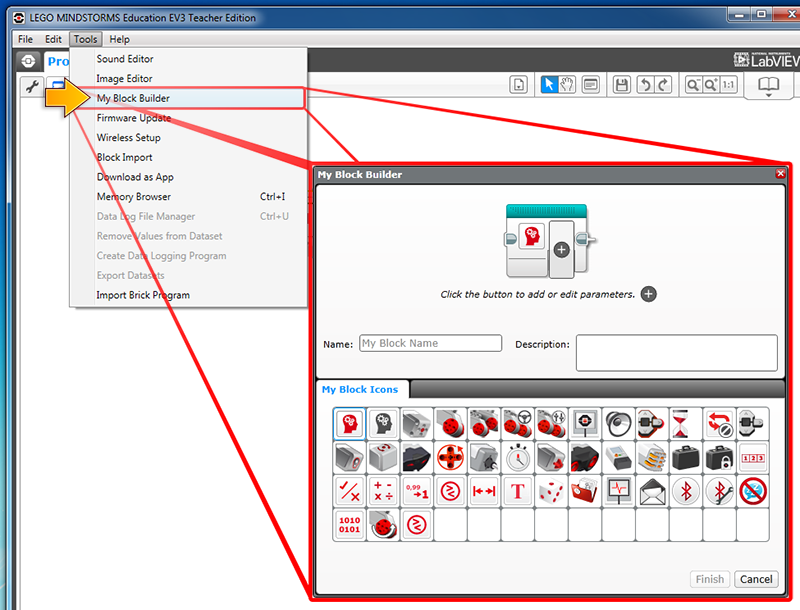The height and width of the screenshot is (610, 800).
Task: Switch to My Block Icons tab
Action: (360, 390)
